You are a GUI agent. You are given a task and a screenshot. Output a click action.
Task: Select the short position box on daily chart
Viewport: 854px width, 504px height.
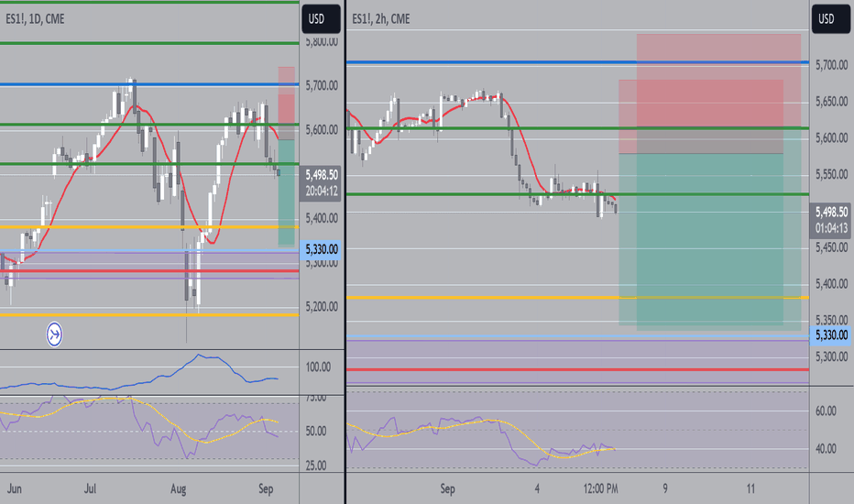(x=287, y=157)
